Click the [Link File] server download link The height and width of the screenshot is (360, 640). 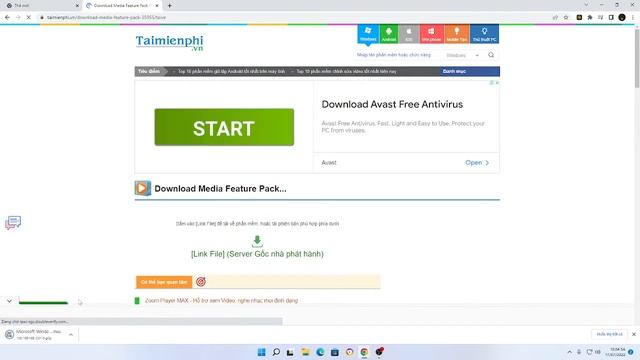257,254
